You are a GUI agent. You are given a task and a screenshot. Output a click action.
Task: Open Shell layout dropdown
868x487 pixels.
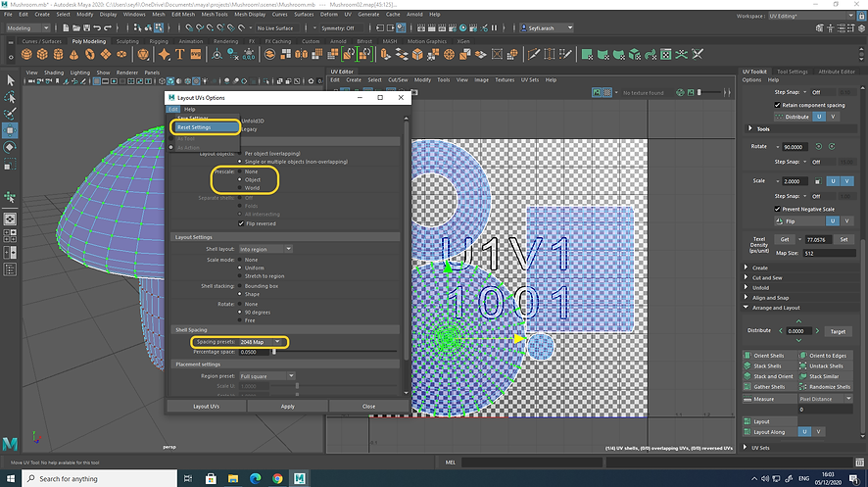click(x=265, y=249)
